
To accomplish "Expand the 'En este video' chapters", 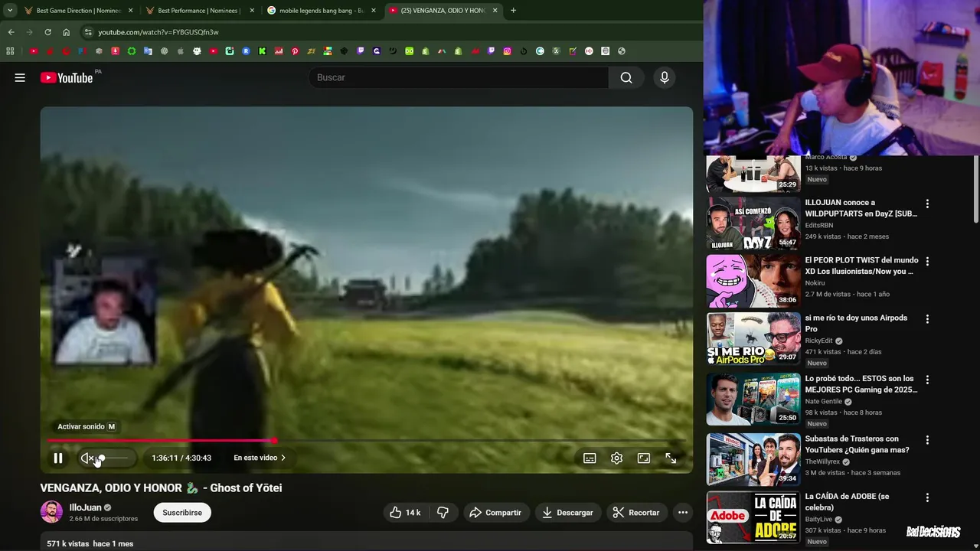I will [x=260, y=458].
